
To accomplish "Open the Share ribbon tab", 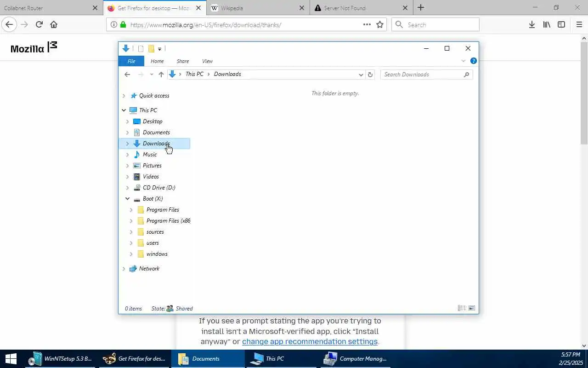I will click(x=183, y=61).
